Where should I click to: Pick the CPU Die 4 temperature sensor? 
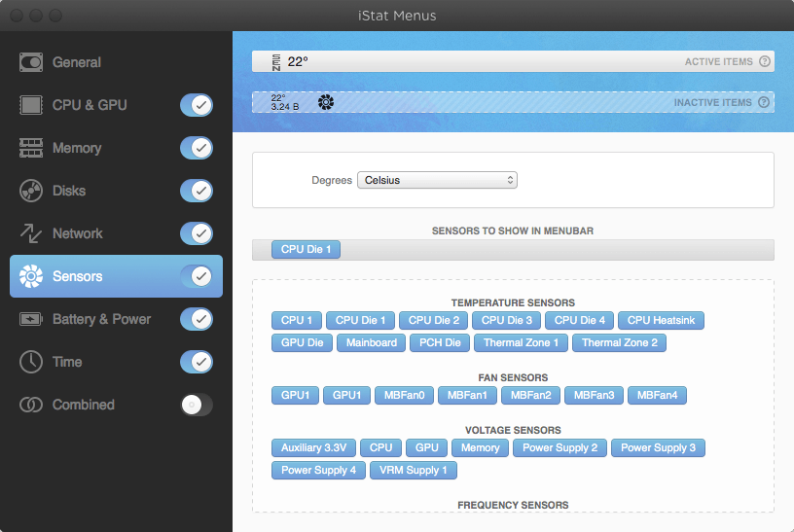tap(579, 320)
